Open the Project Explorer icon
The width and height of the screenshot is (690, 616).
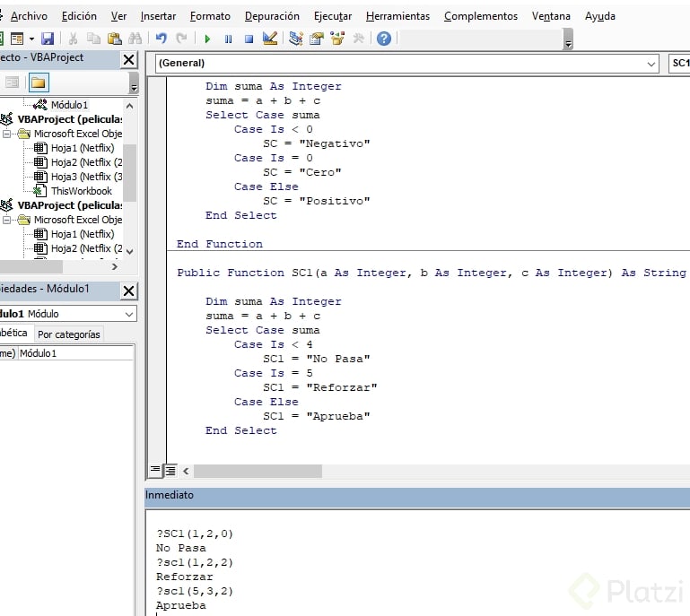296,39
